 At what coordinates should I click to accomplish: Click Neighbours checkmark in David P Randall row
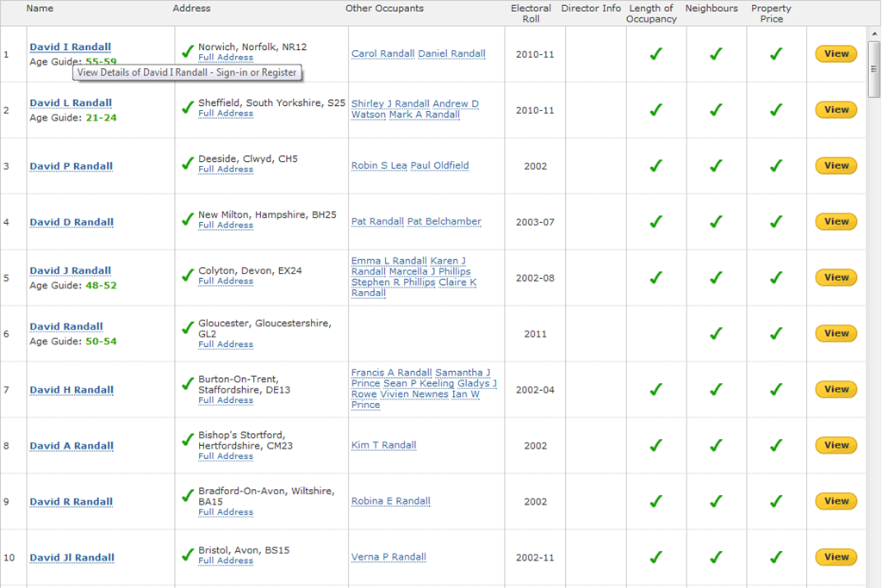pyautogui.click(x=716, y=166)
